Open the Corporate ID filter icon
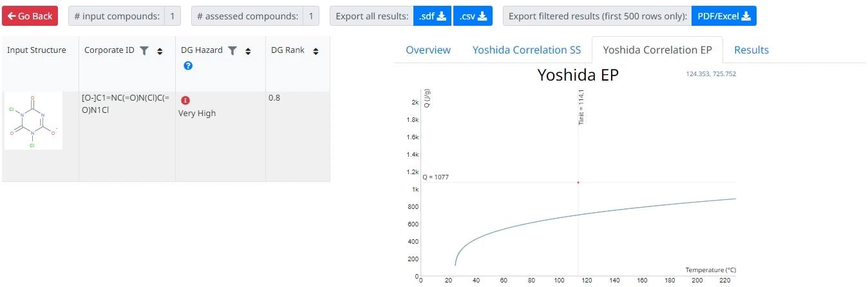 coord(144,50)
